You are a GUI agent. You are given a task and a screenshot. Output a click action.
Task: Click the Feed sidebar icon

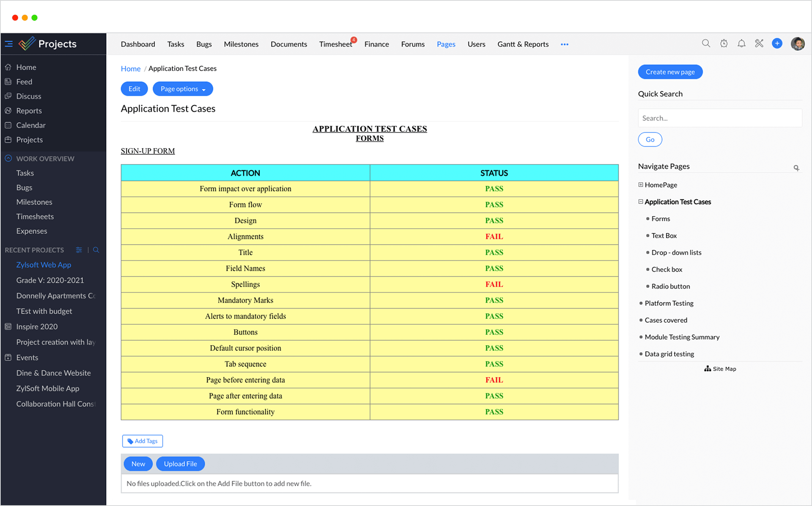pos(8,82)
